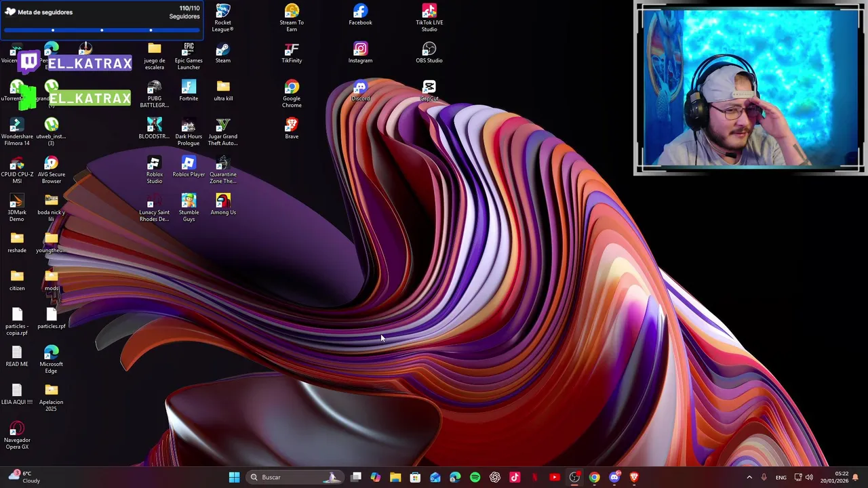Viewport: 868px width, 488px height.
Task: Open File Explorer from the taskbar
Action: click(x=395, y=477)
